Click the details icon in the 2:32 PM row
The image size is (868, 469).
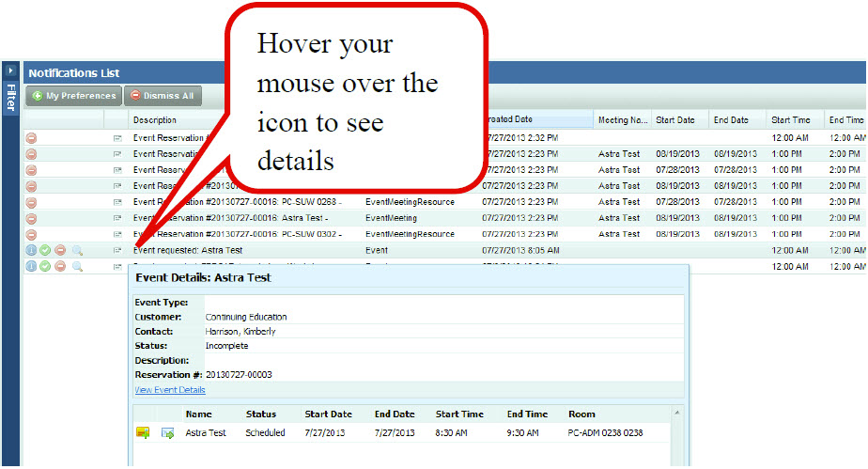117,138
